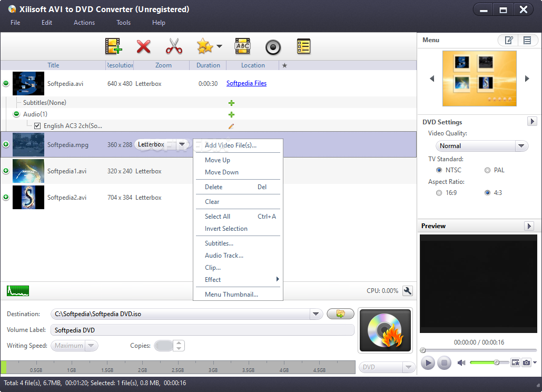Click the green CPU usage graph icon

click(x=17, y=291)
